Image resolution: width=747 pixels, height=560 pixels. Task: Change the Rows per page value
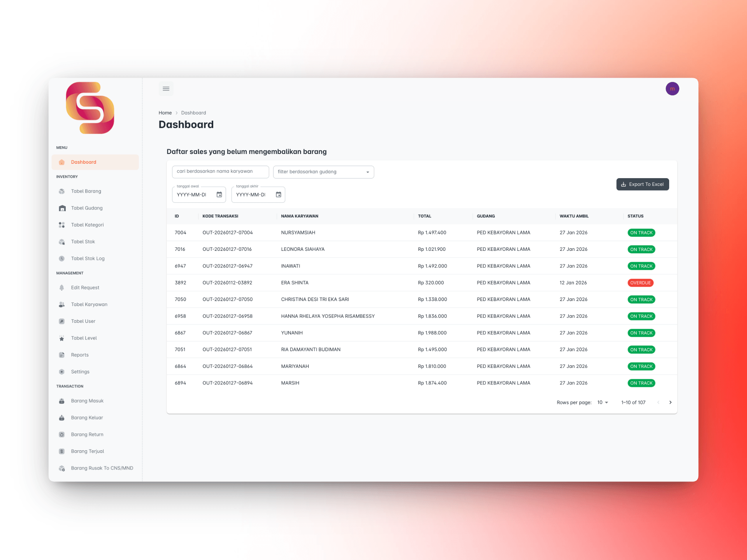click(x=602, y=402)
